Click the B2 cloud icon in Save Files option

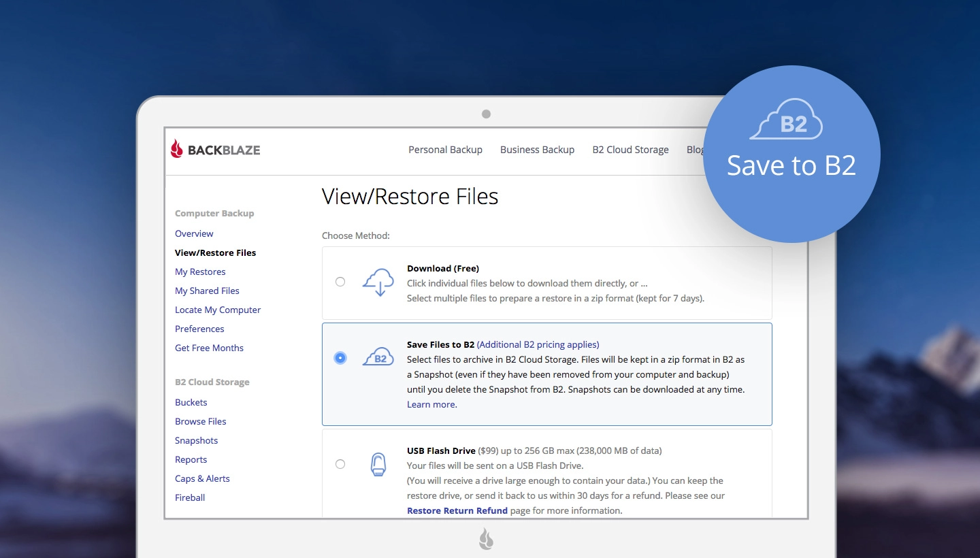click(378, 357)
